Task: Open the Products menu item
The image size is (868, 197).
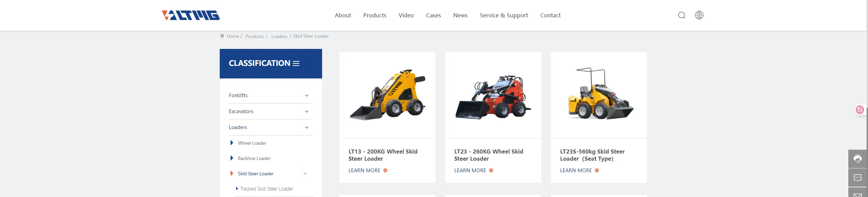Action: point(375,15)
